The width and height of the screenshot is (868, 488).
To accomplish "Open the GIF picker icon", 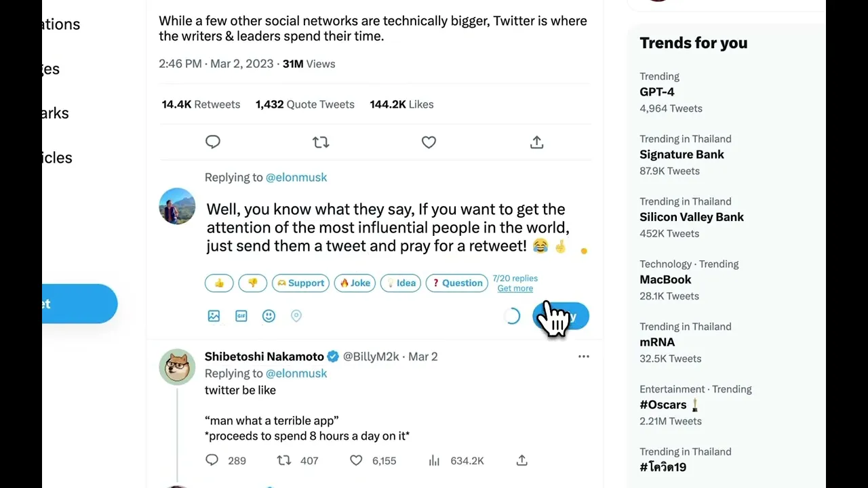I will coord(241,316).
